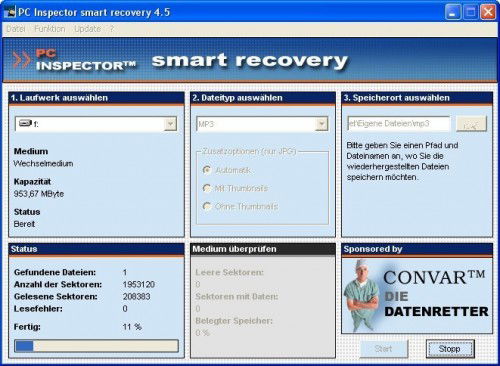Click the Stopp button
Screen dimensions: 500x366
[450, 349]
